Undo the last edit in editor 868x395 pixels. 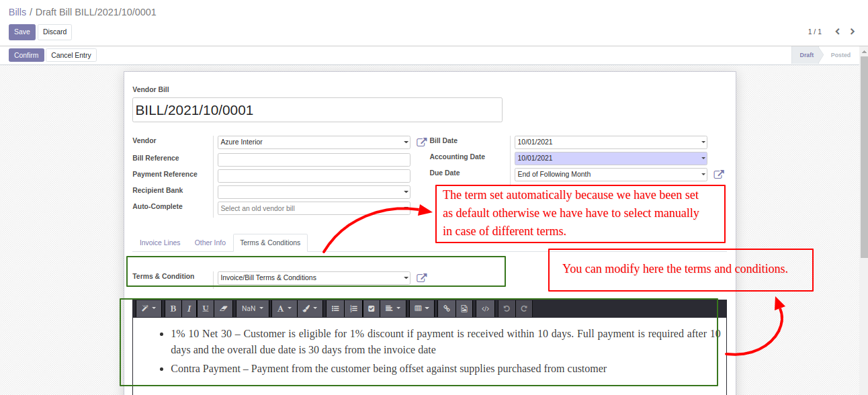pos(507,309)
